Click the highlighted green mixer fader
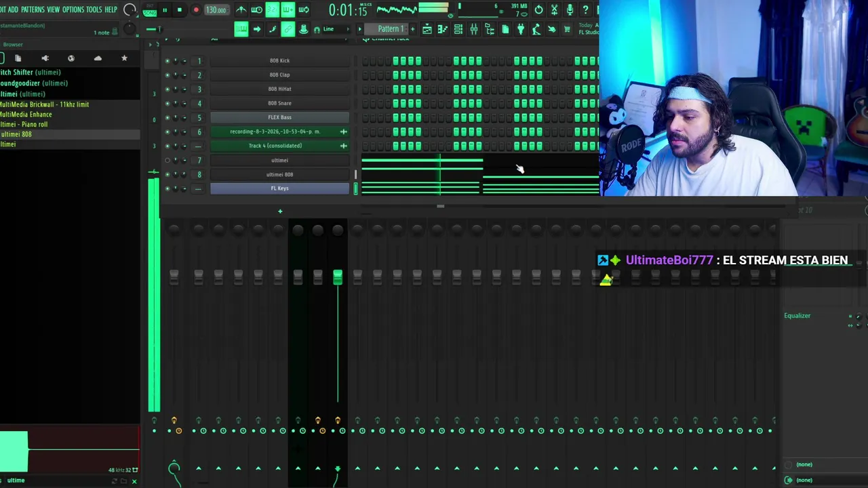Image resolution: width=868 pixels, height=488 pixels. [338, 277]
